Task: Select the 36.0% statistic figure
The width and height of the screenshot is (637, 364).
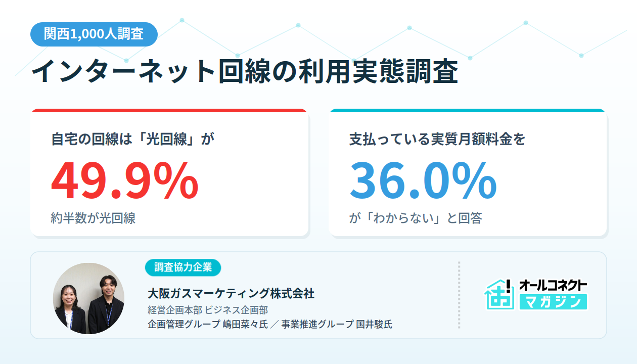Action: 423,180
